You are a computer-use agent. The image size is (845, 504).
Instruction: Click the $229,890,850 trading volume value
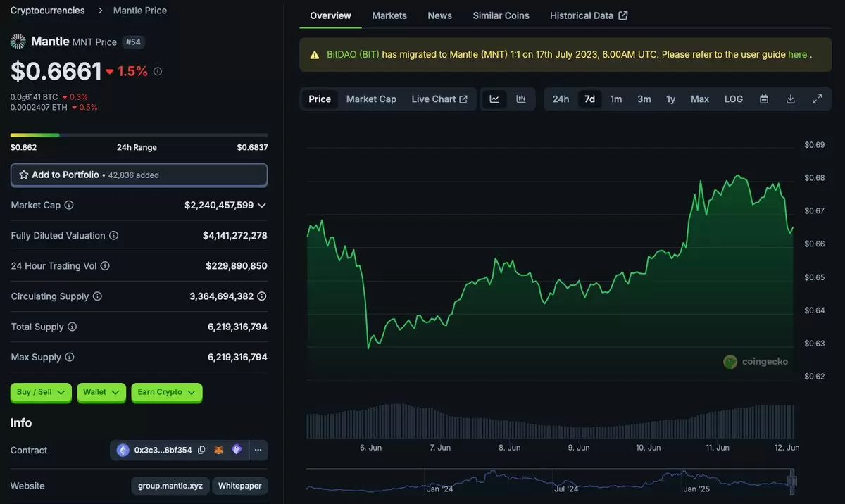click(x=237, y=266)
